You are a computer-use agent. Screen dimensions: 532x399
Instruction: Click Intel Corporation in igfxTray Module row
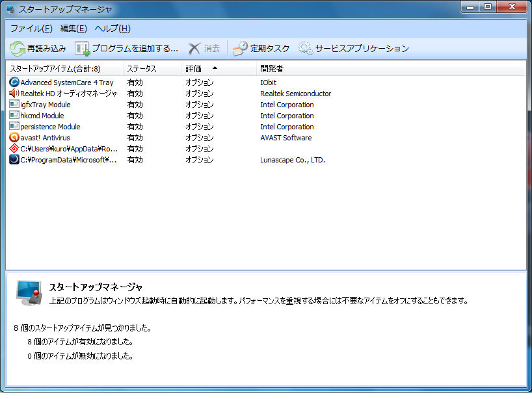[x=287, y=105]
